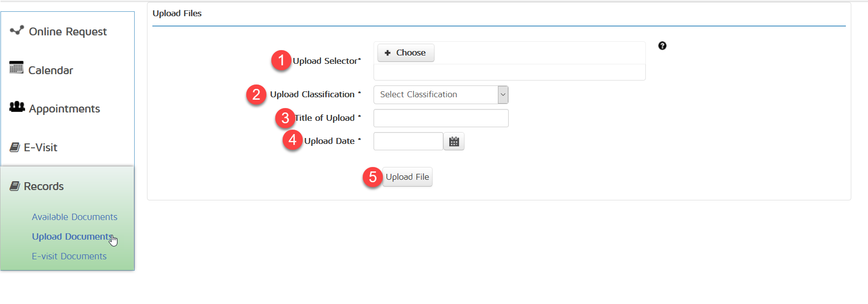Viewport: 868px width, 304px height.
Task: Collapse the Records menu section
Action: point(44,186)
